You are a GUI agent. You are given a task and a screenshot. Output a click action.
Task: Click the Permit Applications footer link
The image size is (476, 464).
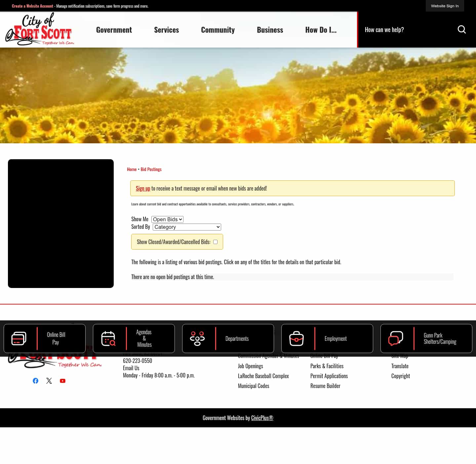pos(329,376)
